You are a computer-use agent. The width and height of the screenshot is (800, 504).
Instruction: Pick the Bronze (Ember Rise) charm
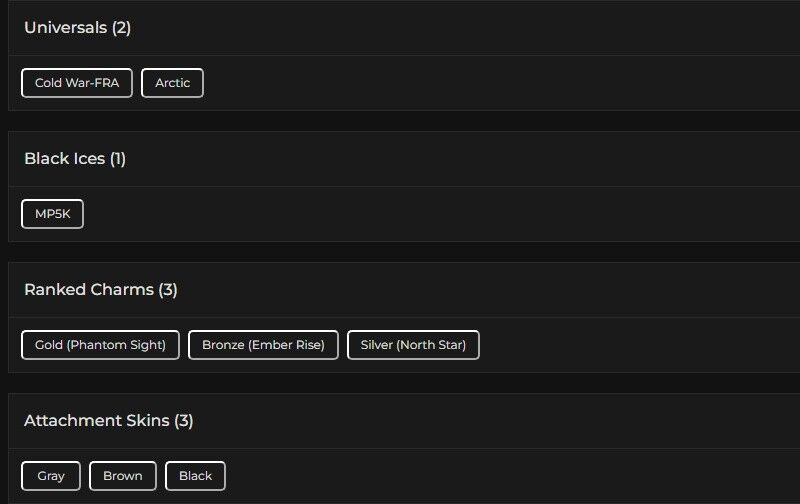[x=263, y=345]
